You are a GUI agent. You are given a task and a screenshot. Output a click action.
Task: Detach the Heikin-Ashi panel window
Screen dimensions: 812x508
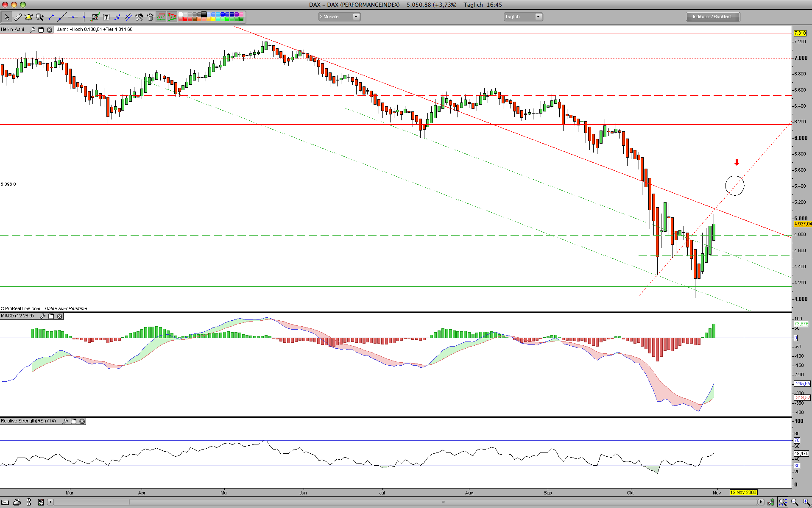point(41,30)
